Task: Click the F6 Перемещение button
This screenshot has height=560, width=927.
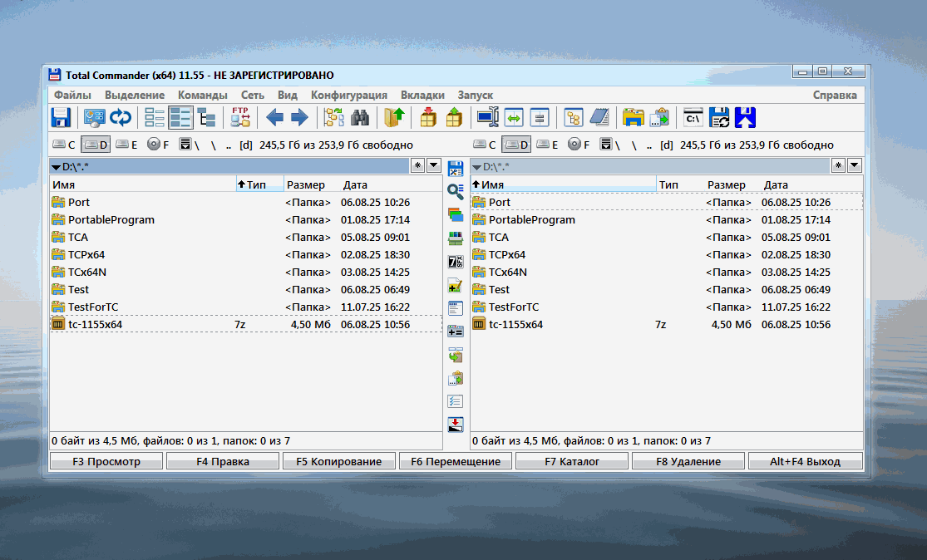Action: tap(456, 461)
